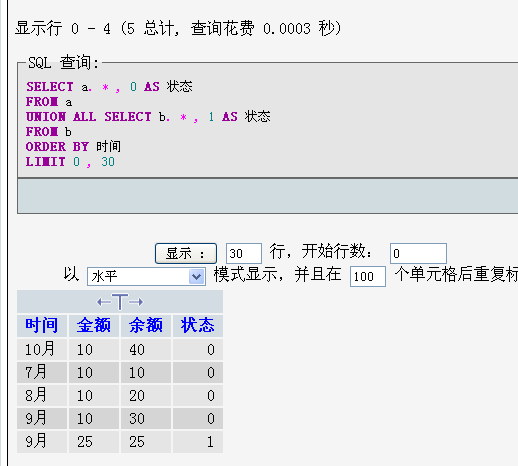Open the 水平 display mode dropdown
Screen dimensions: 518x466
146,276
